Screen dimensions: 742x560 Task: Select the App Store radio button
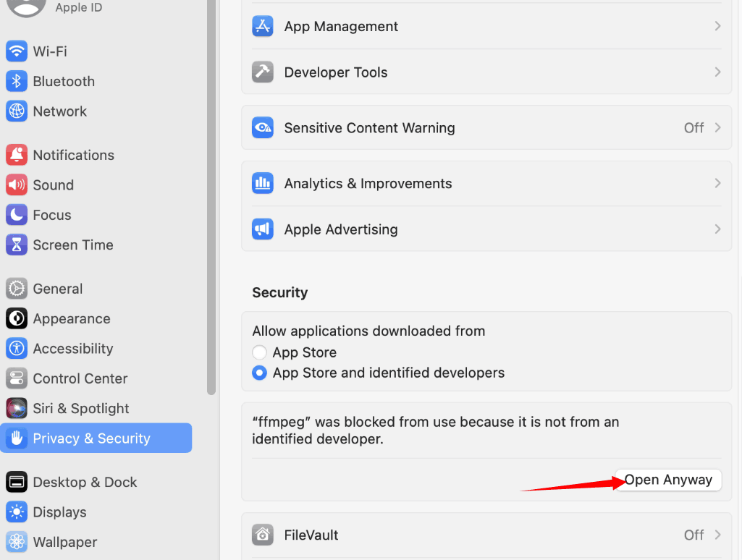click(x=259, y=352)
